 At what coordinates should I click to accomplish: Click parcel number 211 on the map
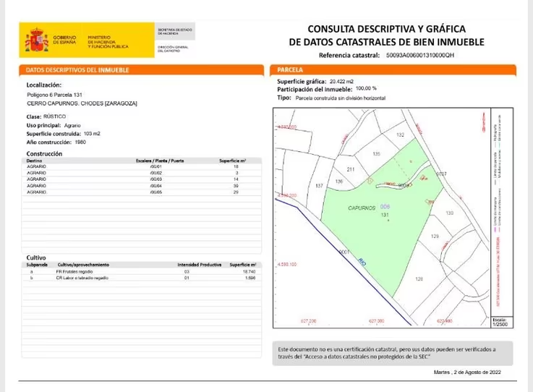click(351, 169)
